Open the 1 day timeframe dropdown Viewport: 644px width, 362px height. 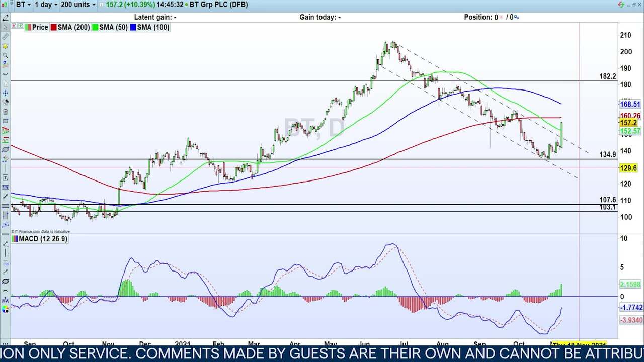pos(46,5)
